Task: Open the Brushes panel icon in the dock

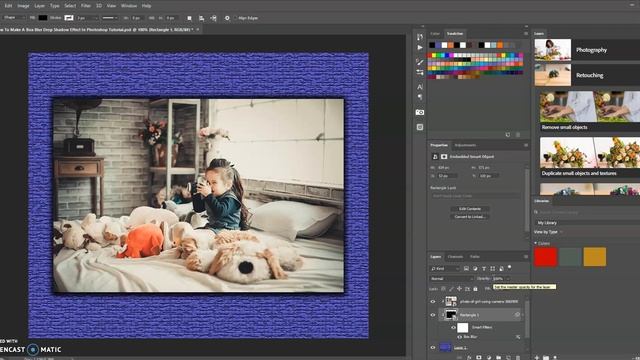Action: coord(420,62)
